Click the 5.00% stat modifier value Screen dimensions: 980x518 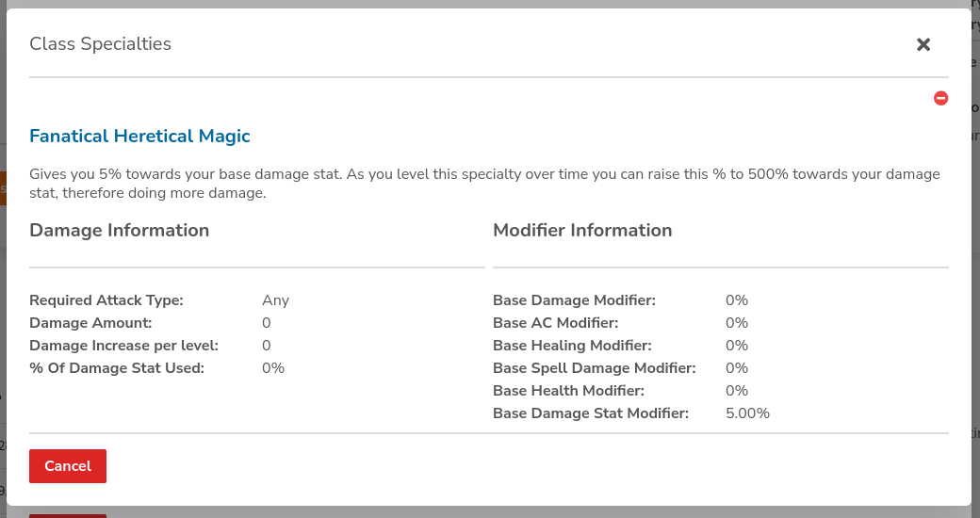(747, 413)
